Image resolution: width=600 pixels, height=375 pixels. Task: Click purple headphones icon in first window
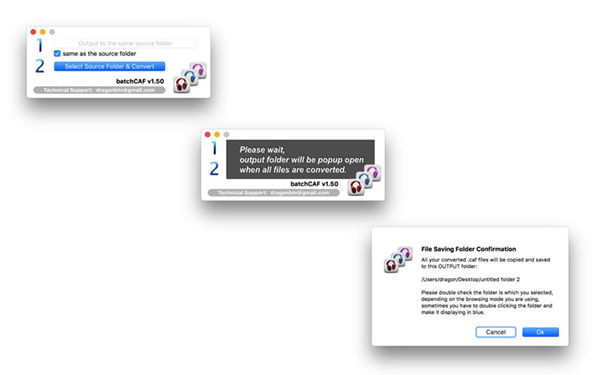coord(199,70)
